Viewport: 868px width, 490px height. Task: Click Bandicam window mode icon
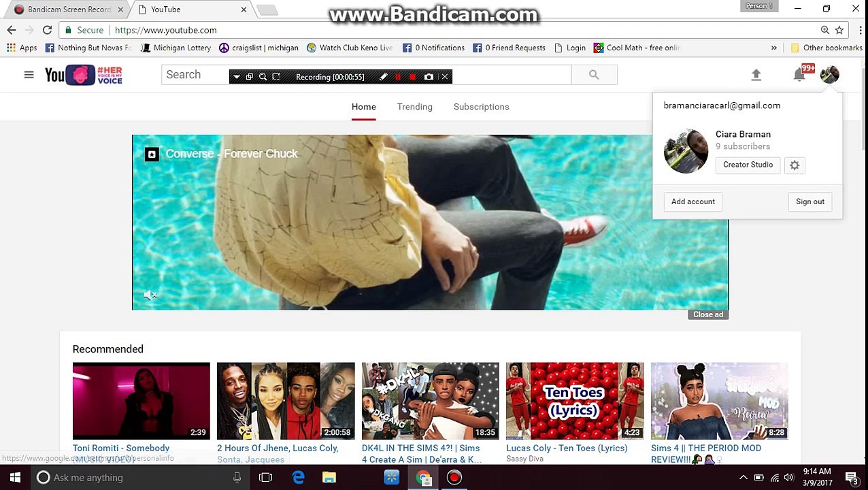[x=250, y=77]
